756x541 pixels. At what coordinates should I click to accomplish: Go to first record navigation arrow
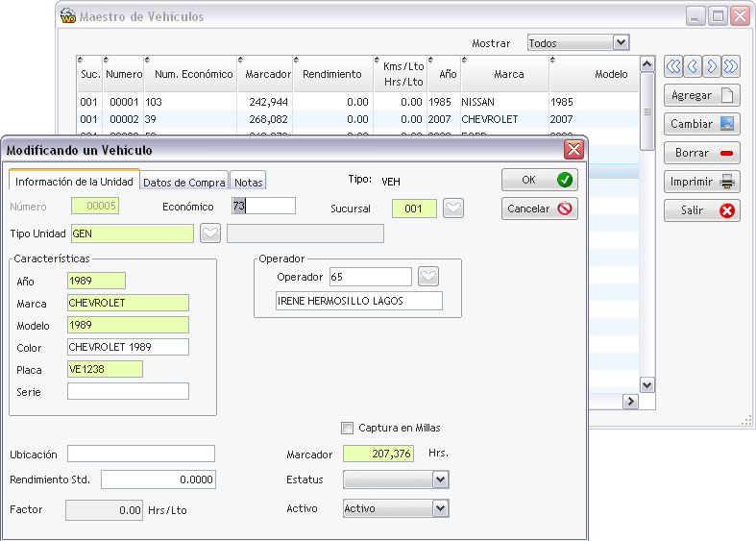[673, 66]
